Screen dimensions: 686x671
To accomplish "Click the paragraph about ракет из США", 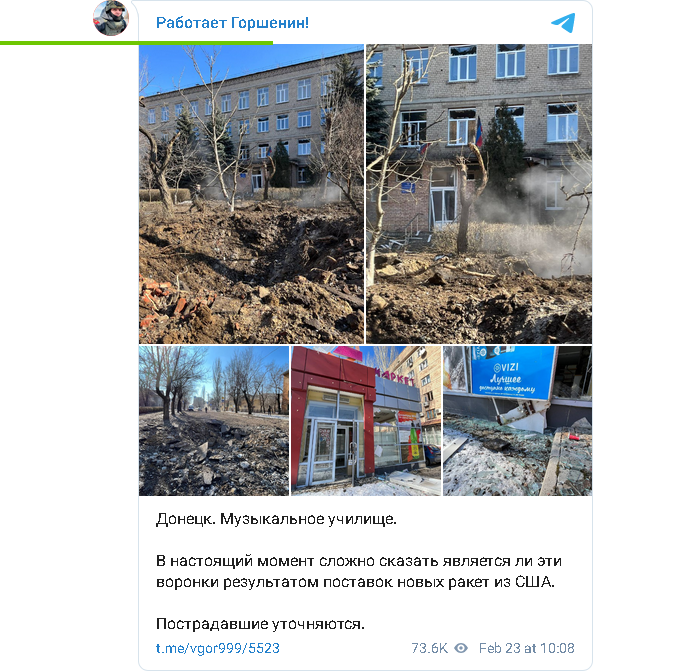I will (x=359, y=571).
